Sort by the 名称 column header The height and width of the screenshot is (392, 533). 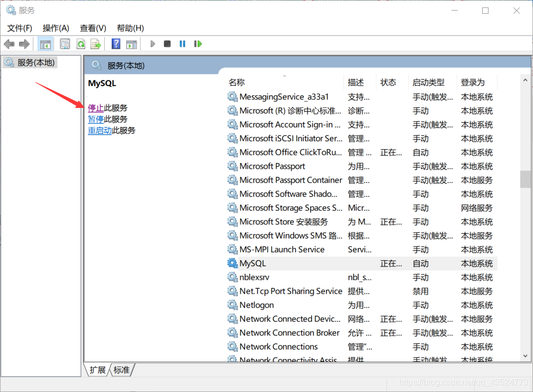(285, 82)
